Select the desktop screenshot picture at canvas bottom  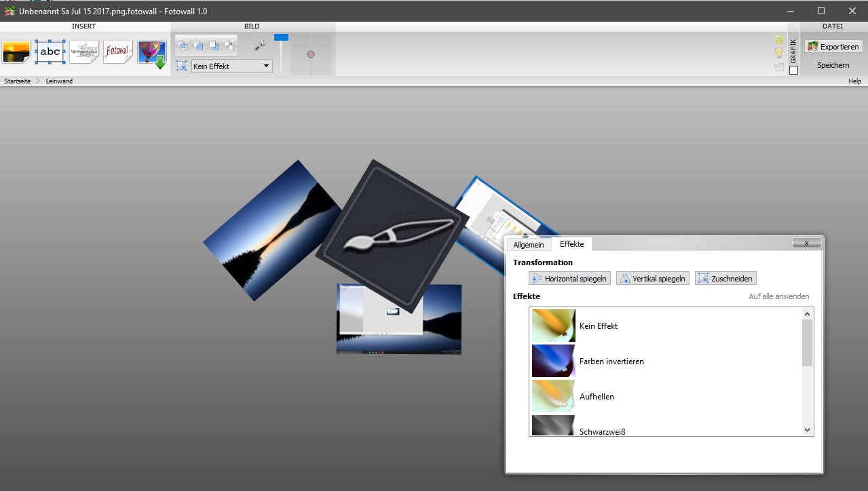coord(399,319)
